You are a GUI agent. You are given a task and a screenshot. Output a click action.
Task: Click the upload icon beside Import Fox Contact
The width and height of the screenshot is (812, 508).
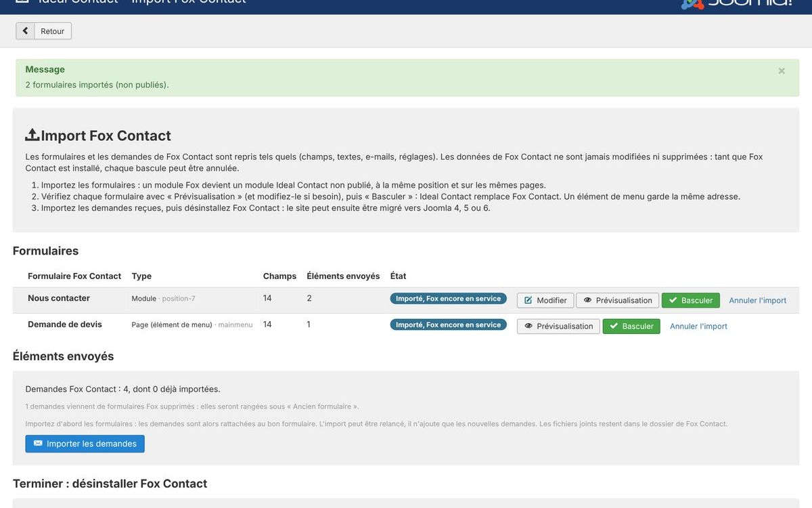pos(32,135)
